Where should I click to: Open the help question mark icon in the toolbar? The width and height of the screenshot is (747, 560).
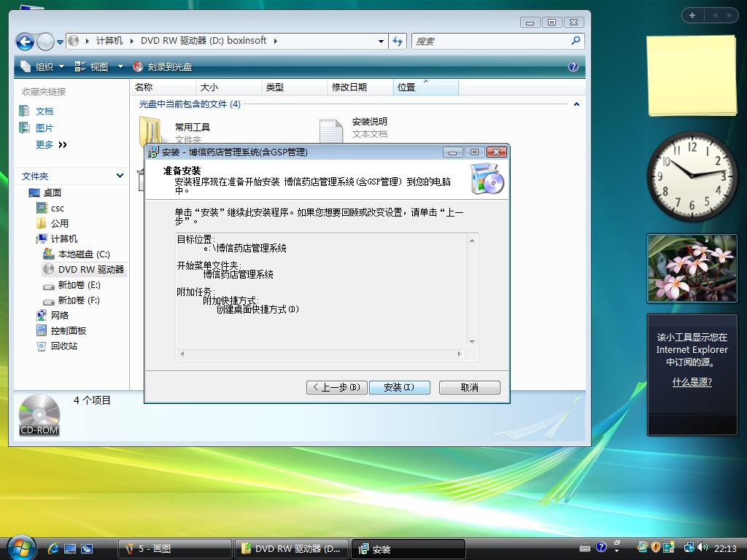coord(573,66)
